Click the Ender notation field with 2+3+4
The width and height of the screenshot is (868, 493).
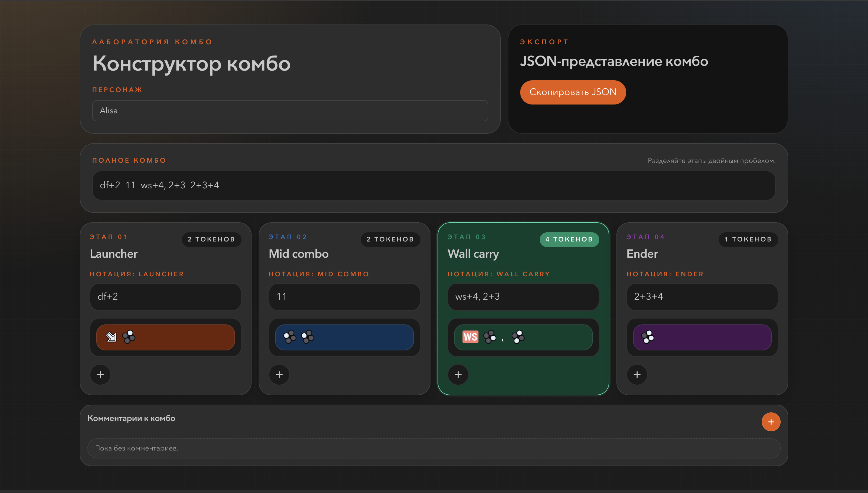702,297
